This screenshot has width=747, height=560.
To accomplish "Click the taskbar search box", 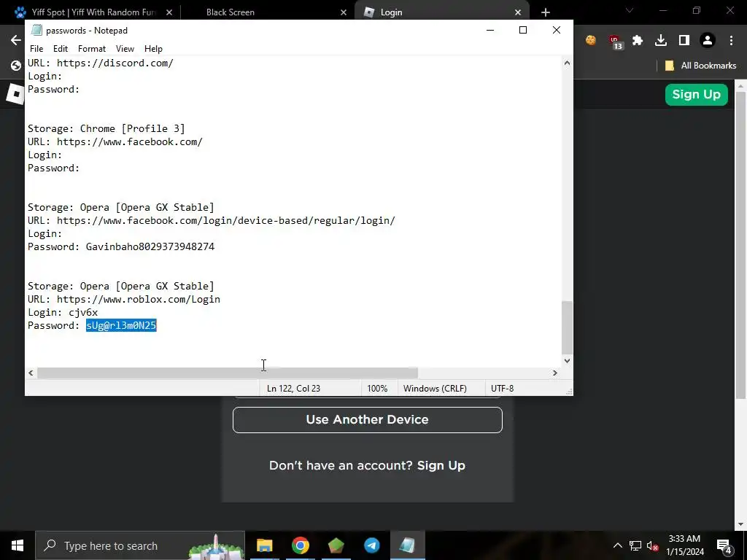I will (140, 545).
